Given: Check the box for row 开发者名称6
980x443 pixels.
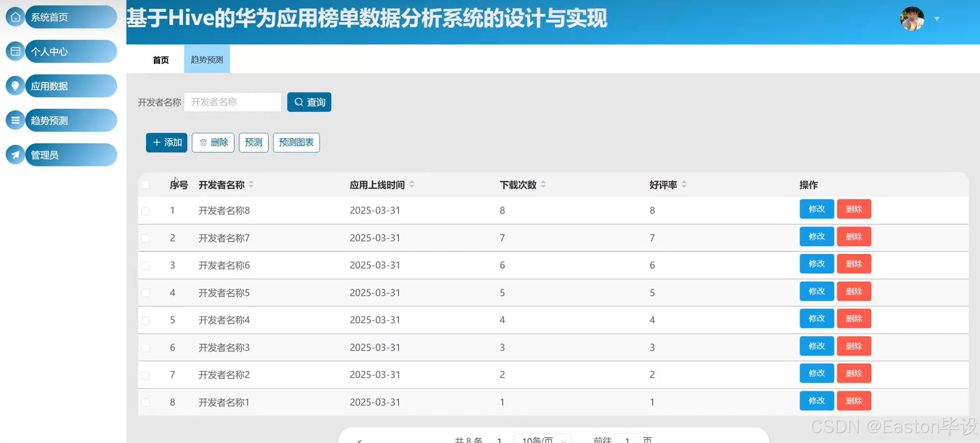Looking at the screenshot, I should pos(145,266).
